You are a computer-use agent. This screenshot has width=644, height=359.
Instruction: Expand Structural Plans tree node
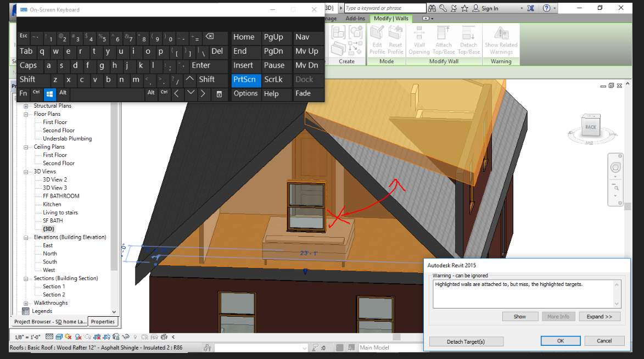26,106
